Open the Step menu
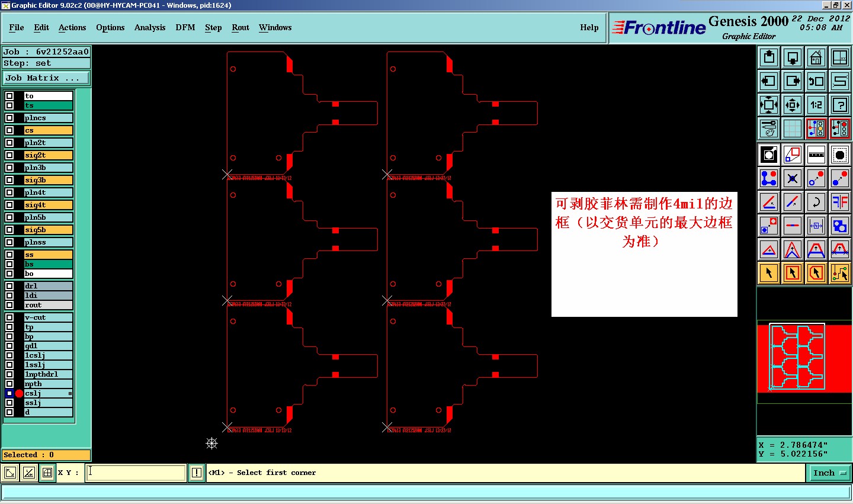This screenshot has height=504, width=853. coord(213,27)
